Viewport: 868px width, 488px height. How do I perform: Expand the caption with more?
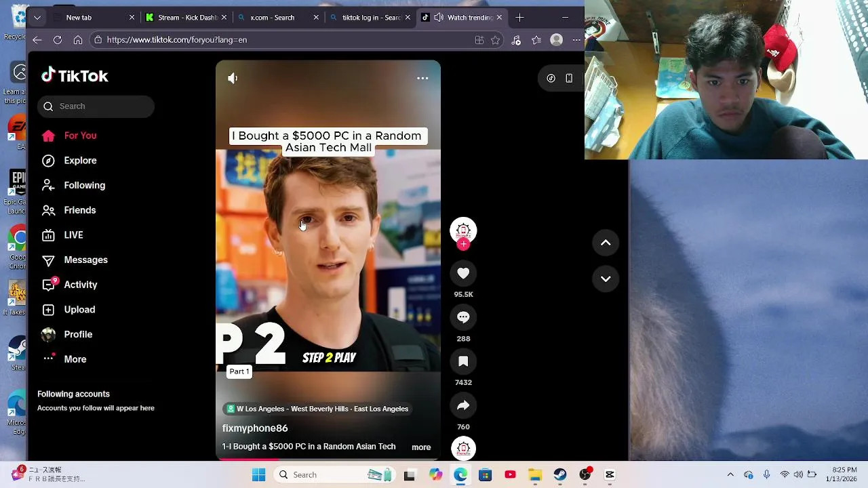pyautogui.click(x=421, y=447)
